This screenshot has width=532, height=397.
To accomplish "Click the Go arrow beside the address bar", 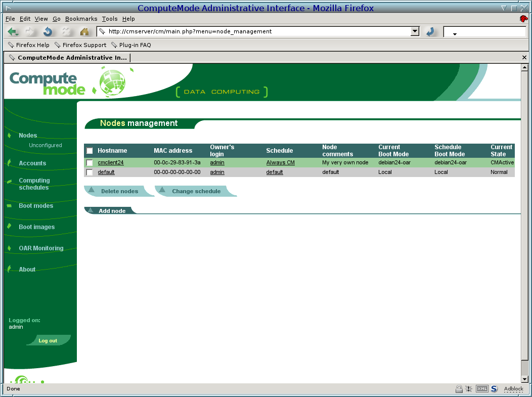I will [430, 31].
